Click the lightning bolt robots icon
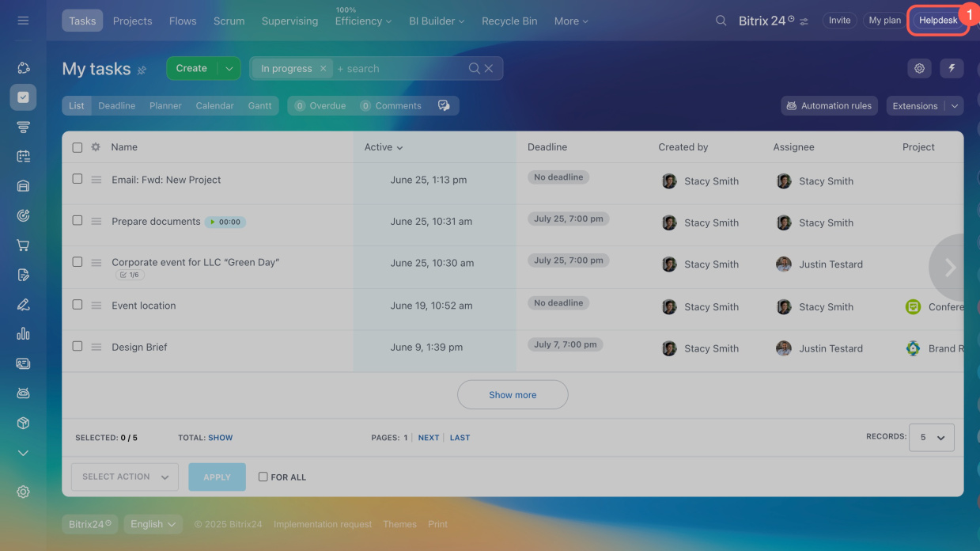The image size is (980, 551). 952,69
